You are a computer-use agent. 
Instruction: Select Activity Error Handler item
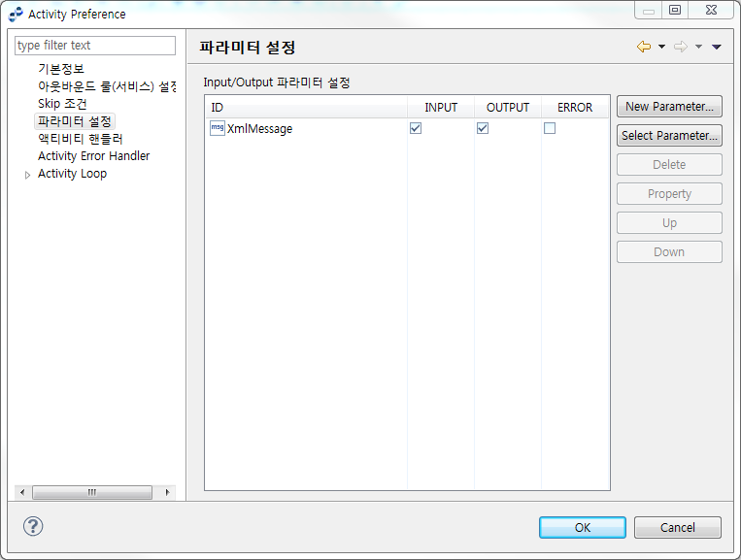point(93,156)
